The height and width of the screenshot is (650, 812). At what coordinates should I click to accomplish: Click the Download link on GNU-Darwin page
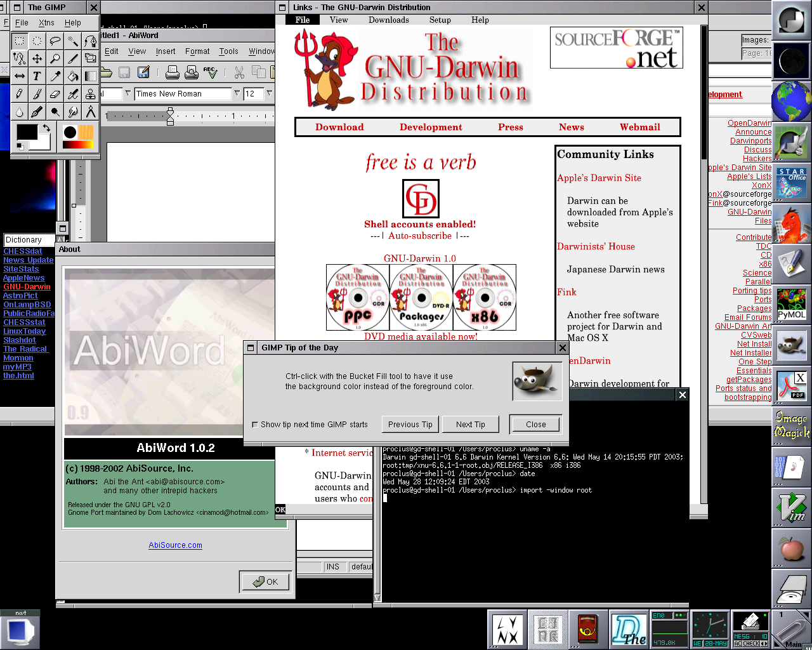pyautogui.click(x=339, y=127)
